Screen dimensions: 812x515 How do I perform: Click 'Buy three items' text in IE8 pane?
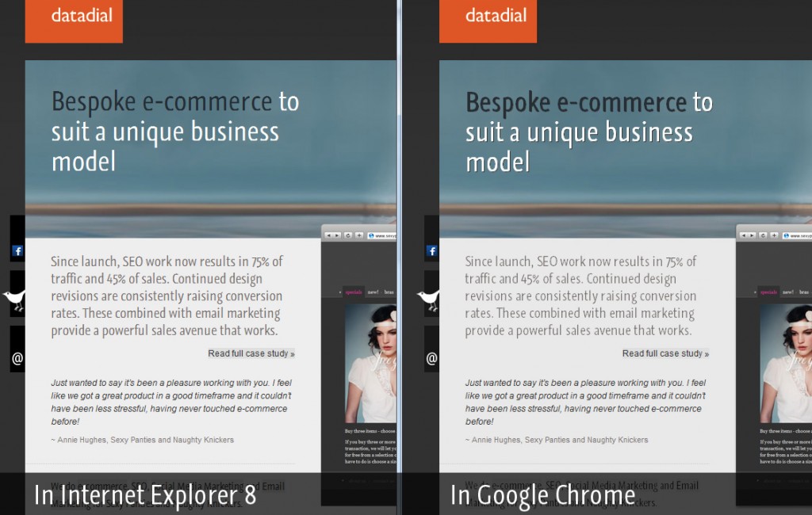370,431
